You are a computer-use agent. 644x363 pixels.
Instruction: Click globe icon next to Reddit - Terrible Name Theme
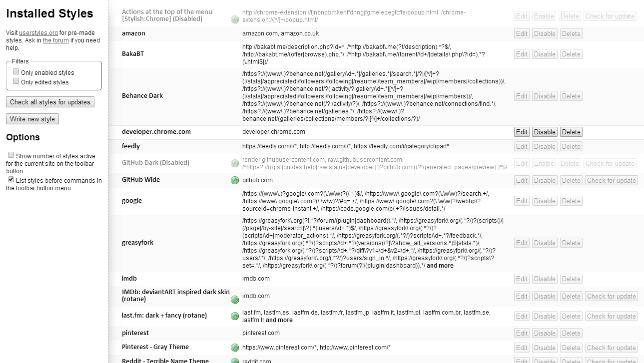point(235,360)
